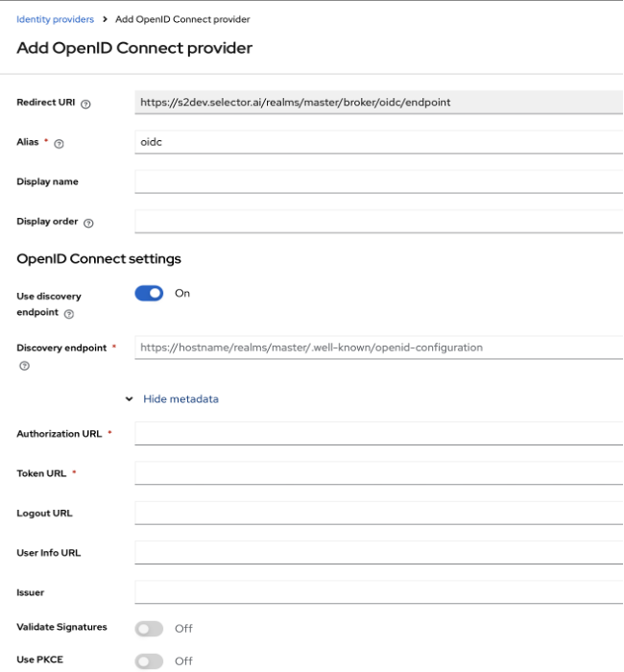Collapse the Hide metadata section
This screenshot has width=624, height=672.
click(173, 399)
